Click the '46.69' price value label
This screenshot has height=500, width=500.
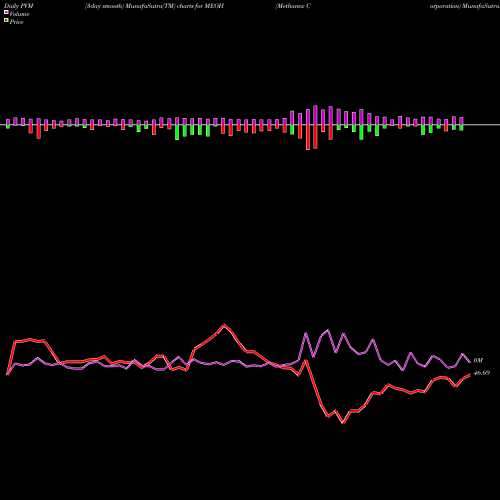(482, 373)
